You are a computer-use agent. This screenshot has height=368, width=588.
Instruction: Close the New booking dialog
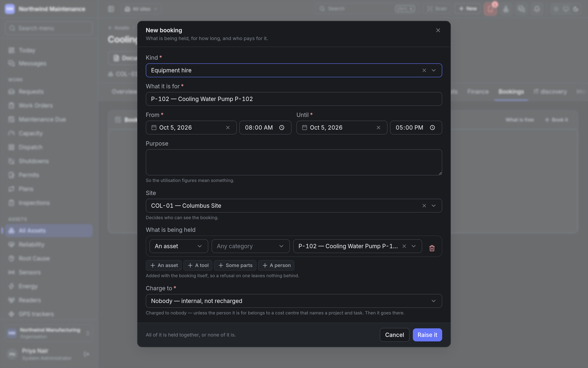pos(438,30)
